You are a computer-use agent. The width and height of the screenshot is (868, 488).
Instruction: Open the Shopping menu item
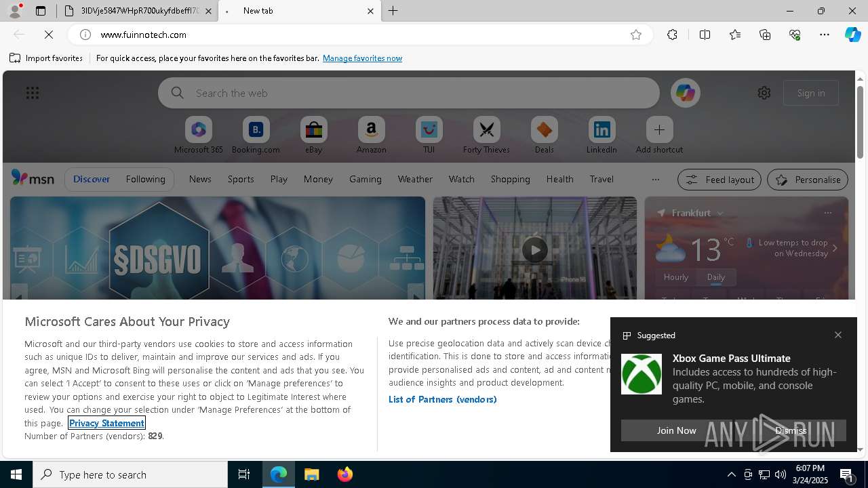510,179
